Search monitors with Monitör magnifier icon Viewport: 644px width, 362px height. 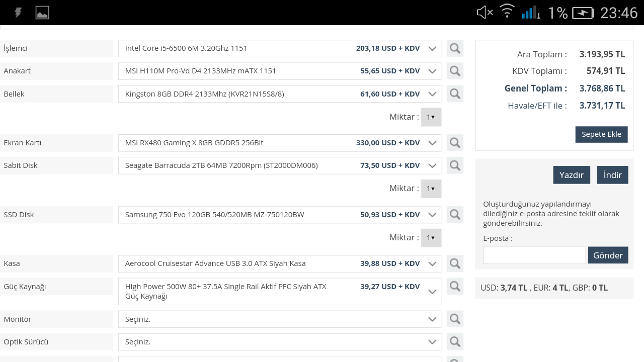455,319
